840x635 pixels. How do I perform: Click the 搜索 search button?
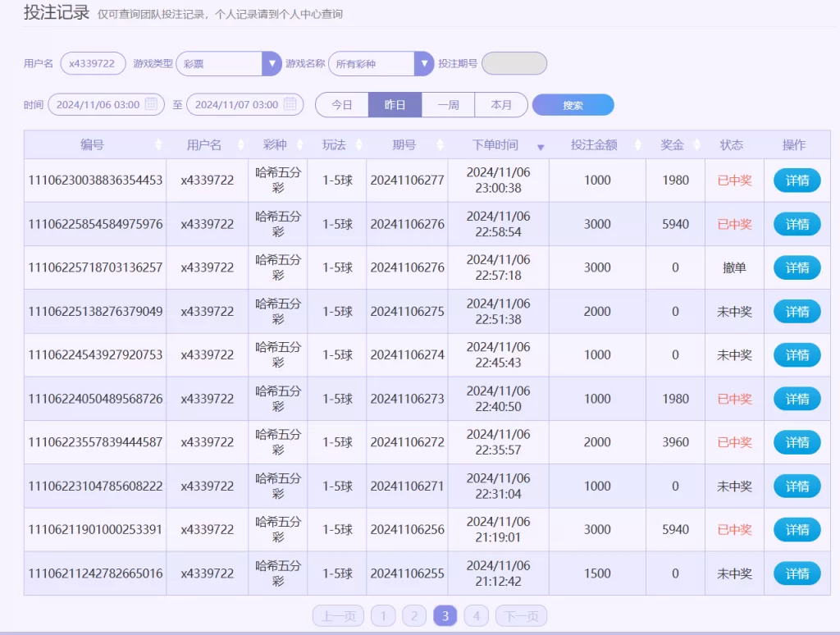573,105
